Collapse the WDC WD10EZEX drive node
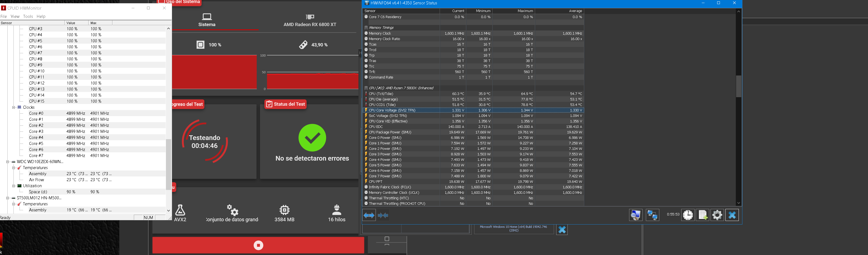 tap(7, 162)
